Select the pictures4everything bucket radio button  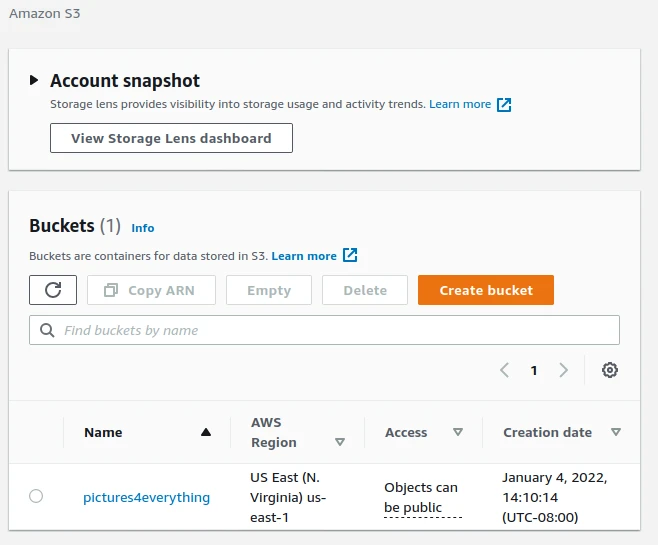36,496
